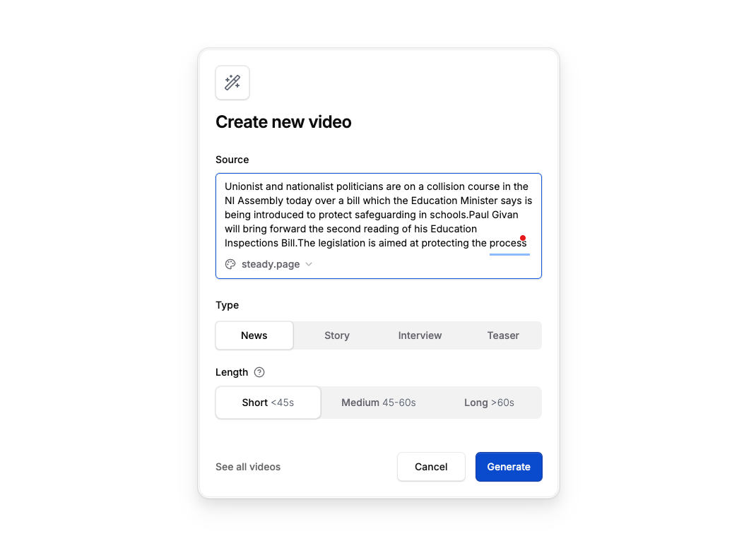Click the palette icon beside steady.page
Image resolution: width=756 pixels, height=536 pixels.
point(230,264)
